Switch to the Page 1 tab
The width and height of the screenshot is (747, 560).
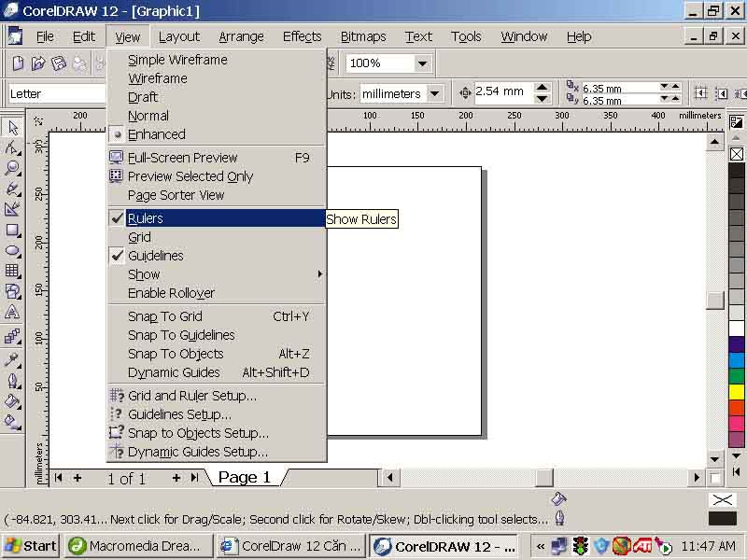pos(245,477)
